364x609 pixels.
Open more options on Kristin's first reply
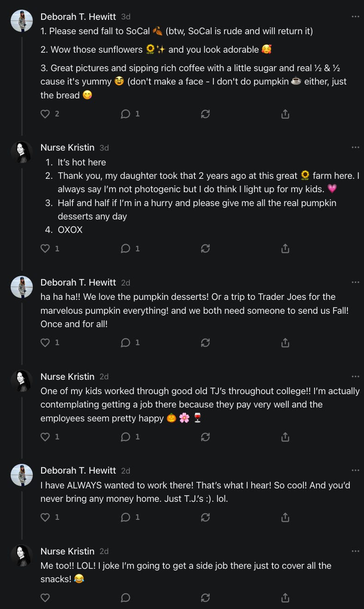pyautogui.click(x=355, y=147)
